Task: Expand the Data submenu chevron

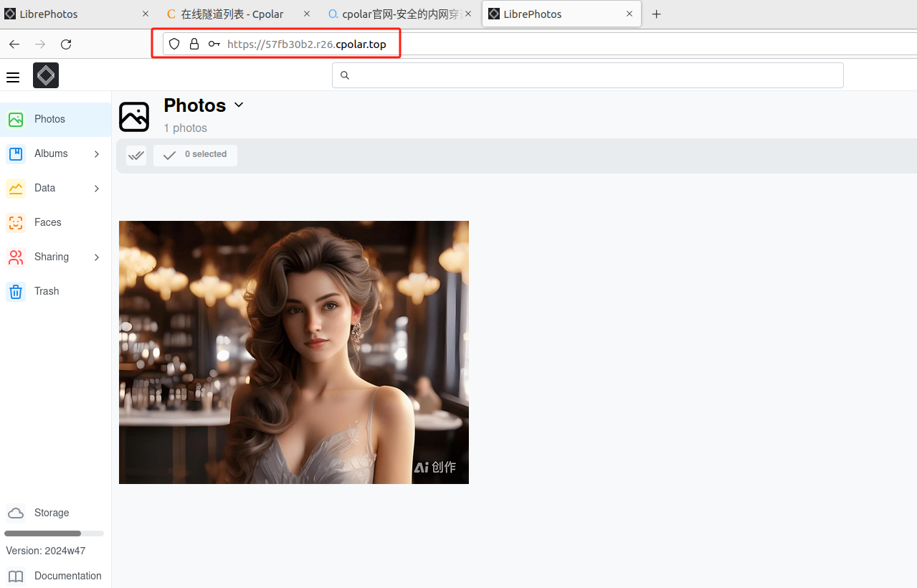Action: (97, 189)
